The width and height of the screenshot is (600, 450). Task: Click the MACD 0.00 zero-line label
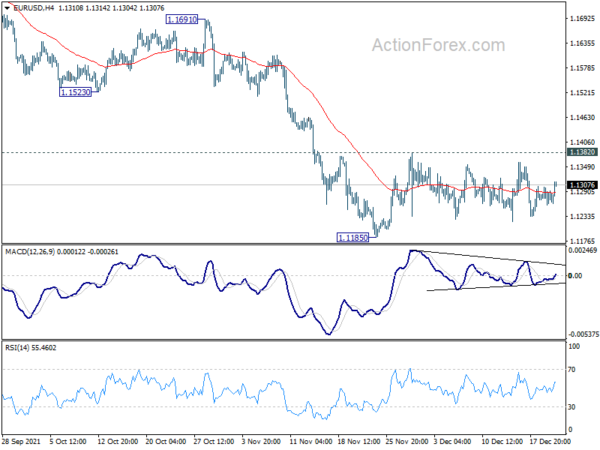(x=575, y=276)
